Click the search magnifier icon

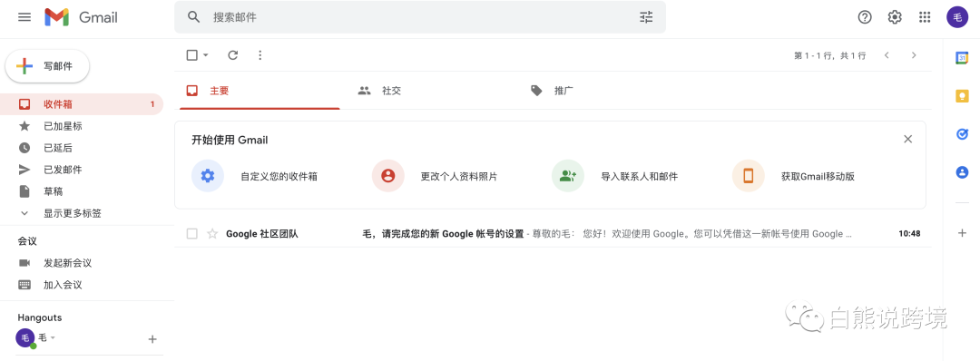194,17
